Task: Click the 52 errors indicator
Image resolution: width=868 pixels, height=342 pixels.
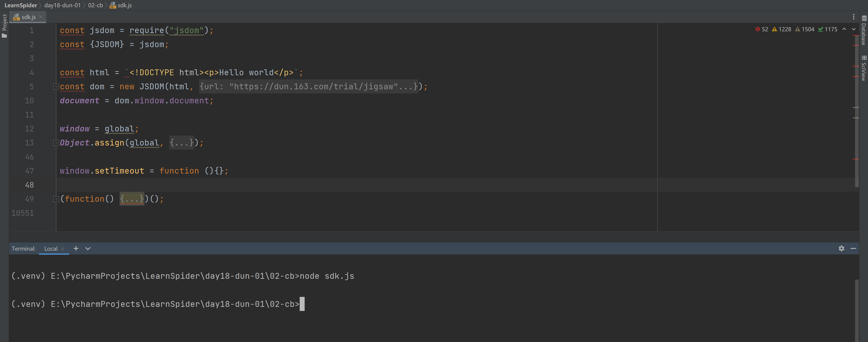Action: coord(762,29)
